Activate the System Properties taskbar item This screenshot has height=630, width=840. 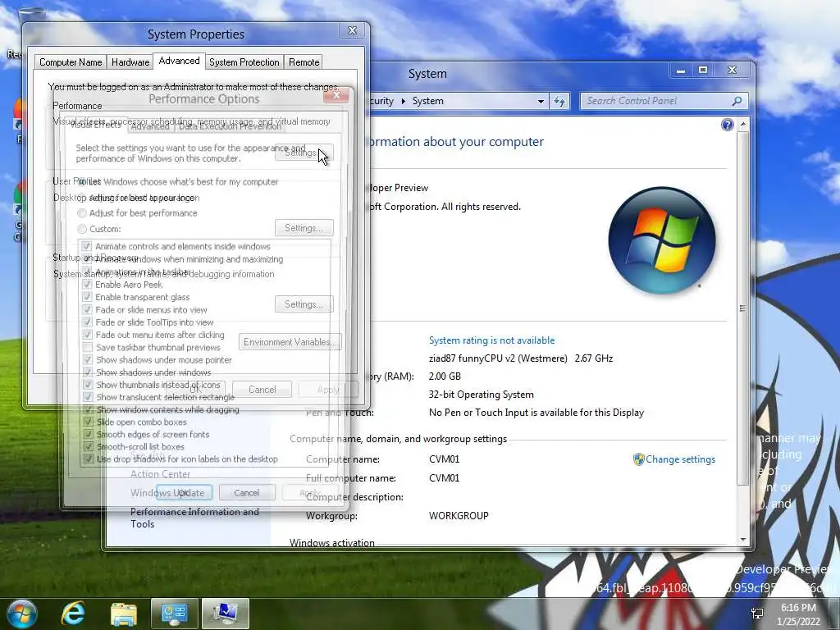click(225, 614)
